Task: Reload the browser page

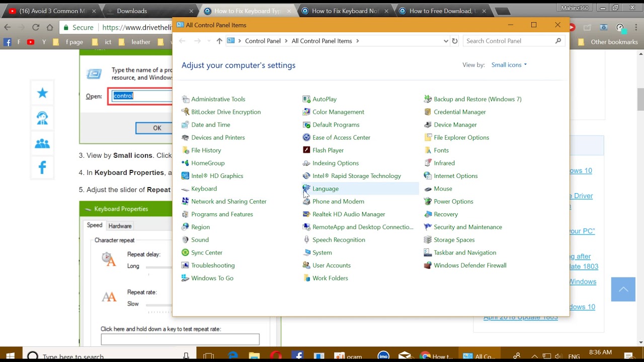Action: [x=35, y=28]
